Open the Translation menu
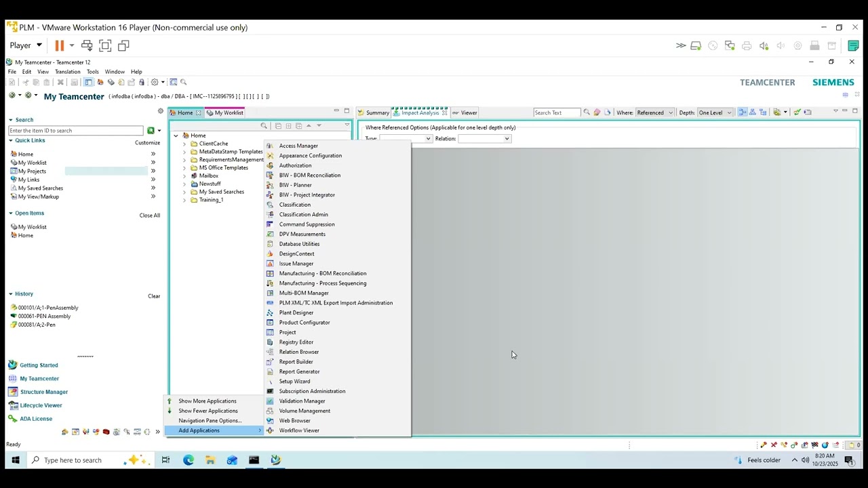The image size is (868, 488). coord(68,72)
